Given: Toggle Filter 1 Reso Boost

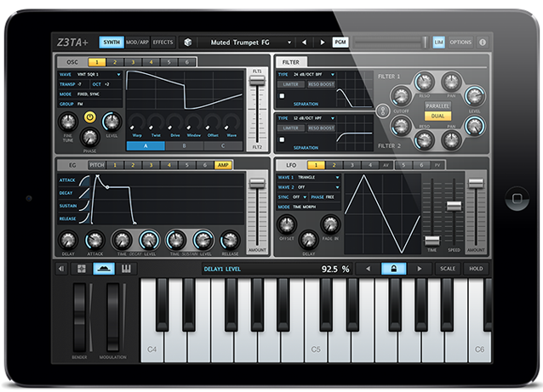Looking at the screenshot, I should click(x=321, y=84).
